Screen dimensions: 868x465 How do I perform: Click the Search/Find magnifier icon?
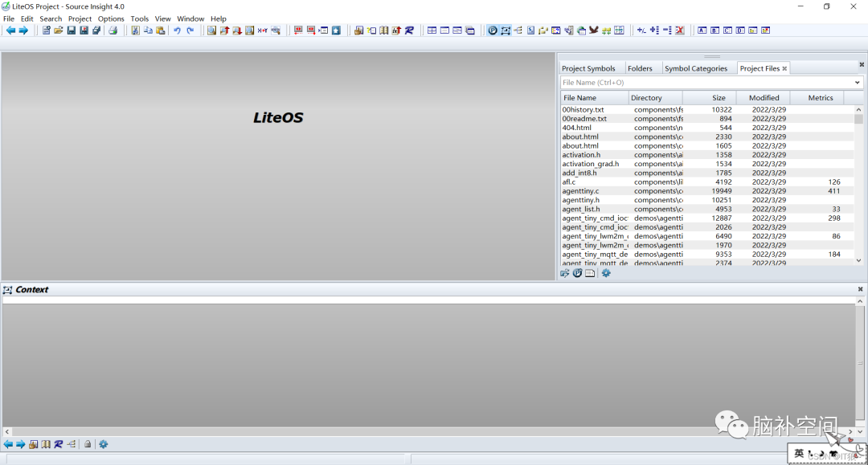(x=211, y=31)
